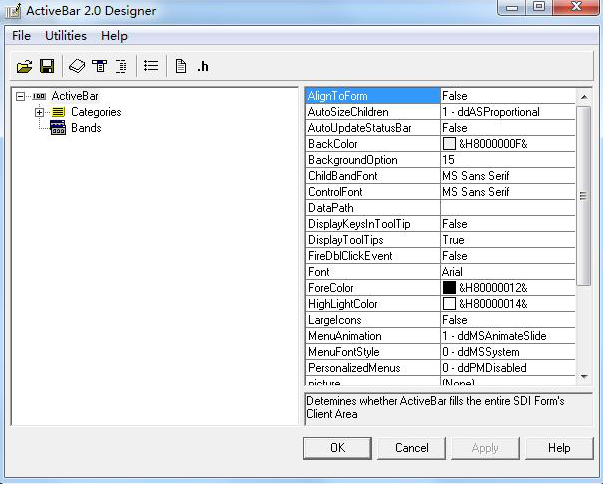
Task: Click the document page toolbar icon
Action: 181,66
